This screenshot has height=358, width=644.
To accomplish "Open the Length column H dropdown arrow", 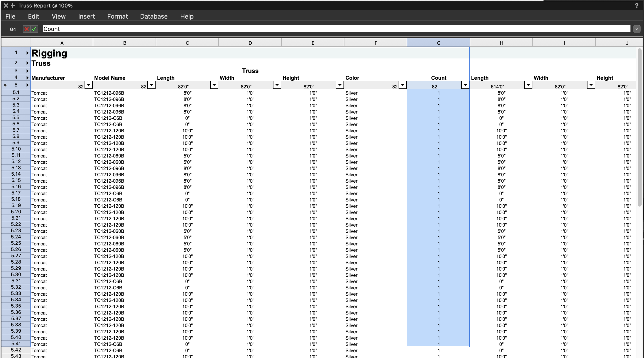I will coord(528,85).
